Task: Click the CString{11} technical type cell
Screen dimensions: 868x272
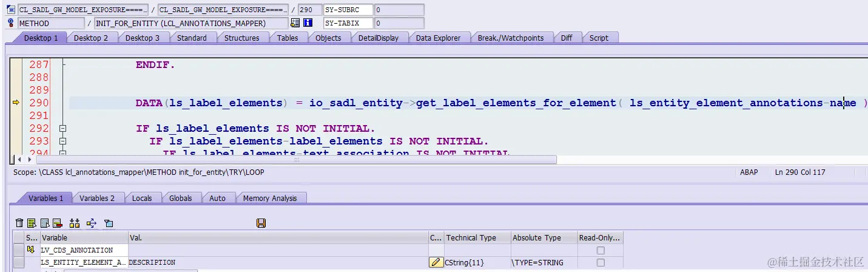Action: [x=477, y=263]
